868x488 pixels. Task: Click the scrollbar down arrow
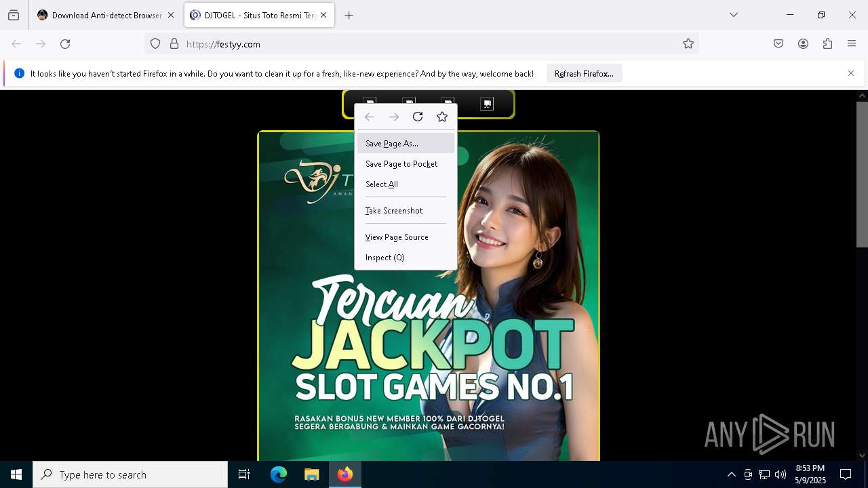(862, 455)
